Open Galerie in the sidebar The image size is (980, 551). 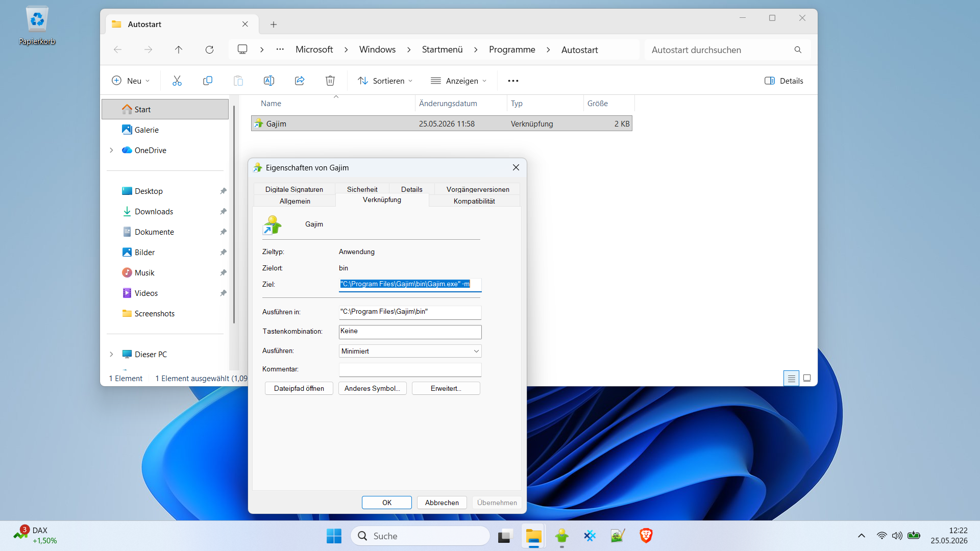[146, 130]
